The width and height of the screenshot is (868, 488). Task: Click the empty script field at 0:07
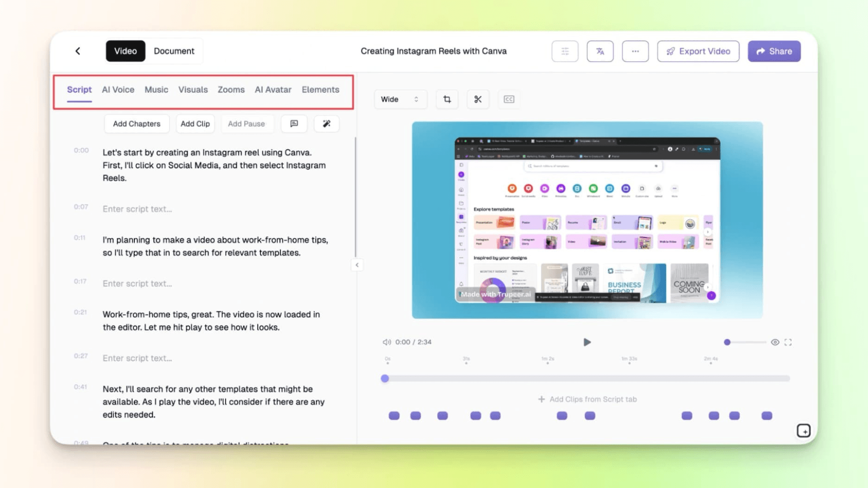(x=137, y=209)
